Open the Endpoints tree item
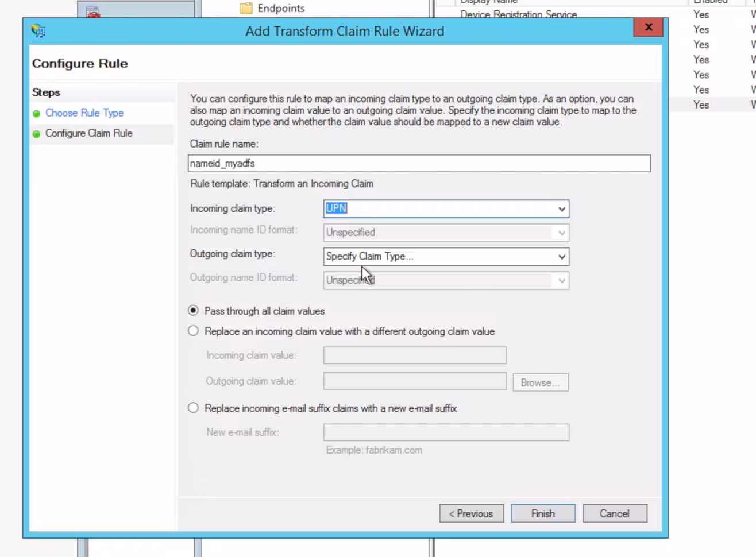This screenshot has height=557, width=756. (281, 8)
